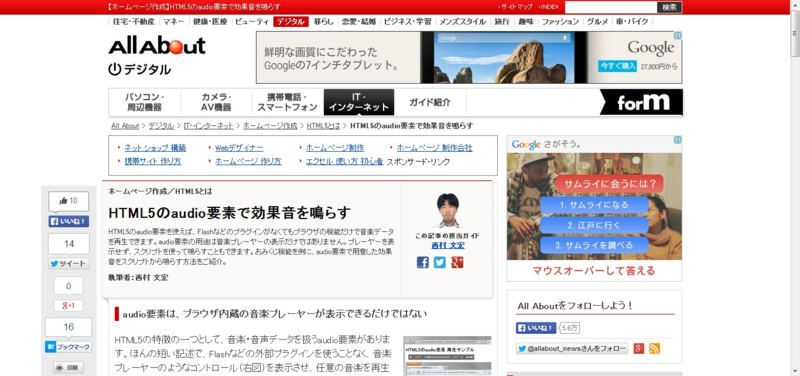Open sponsored link ネットショップ 構築

[x=155, y=148]
